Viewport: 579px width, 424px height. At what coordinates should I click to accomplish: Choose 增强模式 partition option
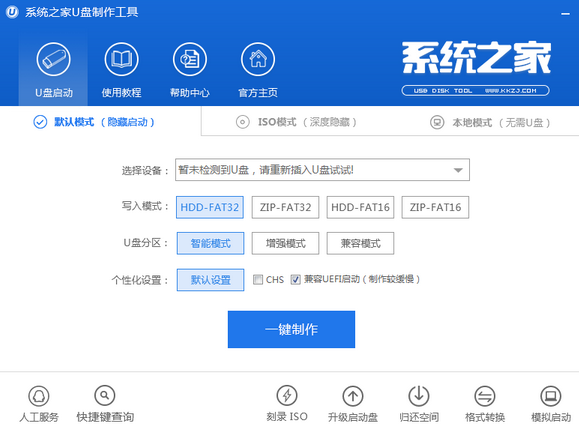click(x=285, y=243)
